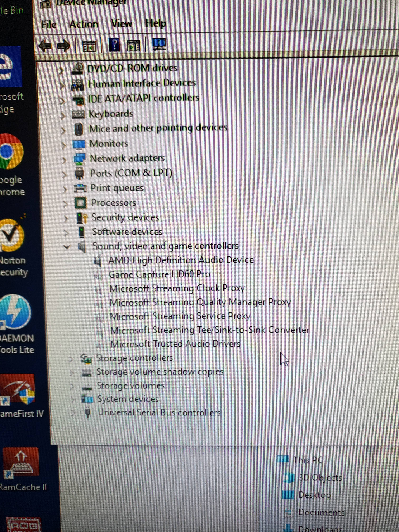399x532 pixels.
Task: Open the View menu
Action: coord(122,24)
